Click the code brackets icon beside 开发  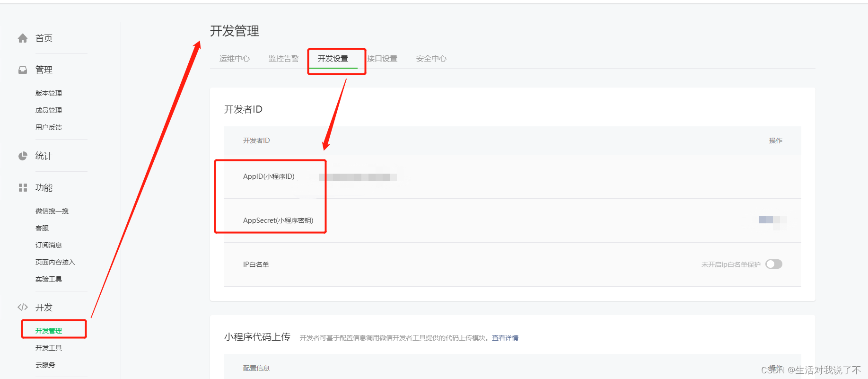23,307
